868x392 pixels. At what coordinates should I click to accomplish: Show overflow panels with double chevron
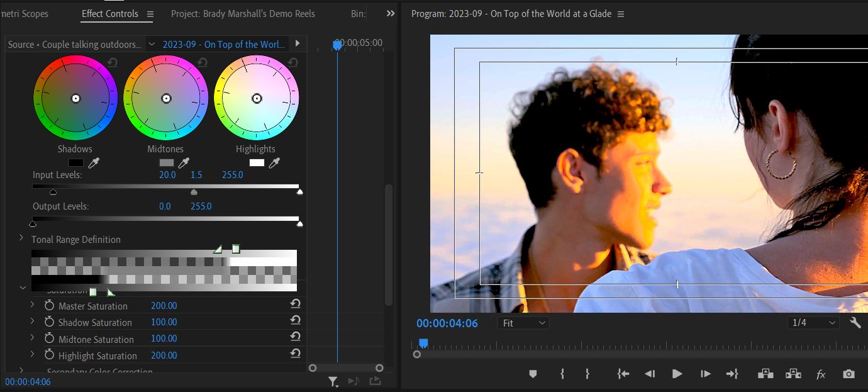[x=391, y=13]
